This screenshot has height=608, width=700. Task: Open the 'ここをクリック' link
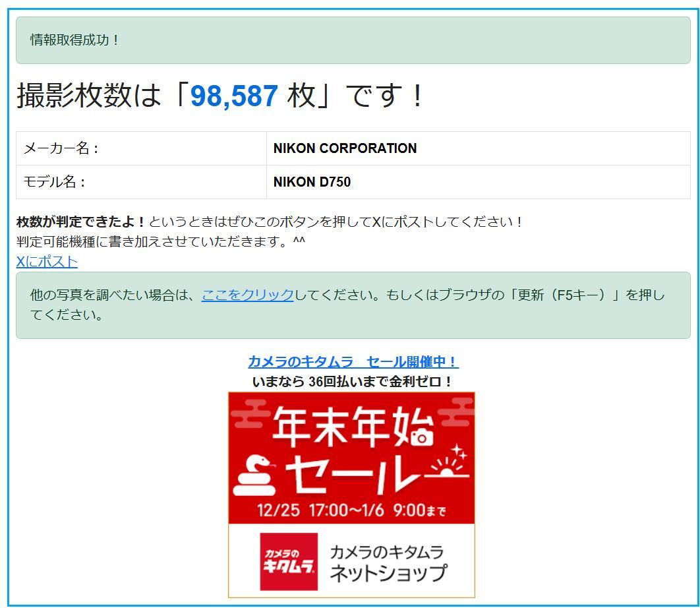247,295
